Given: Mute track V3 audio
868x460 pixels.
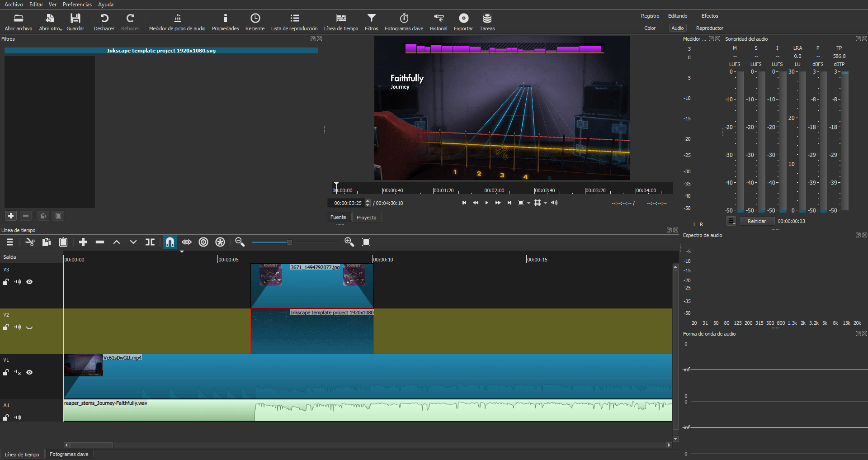Looking at the screenshot, I should click(x=18, y=282).
